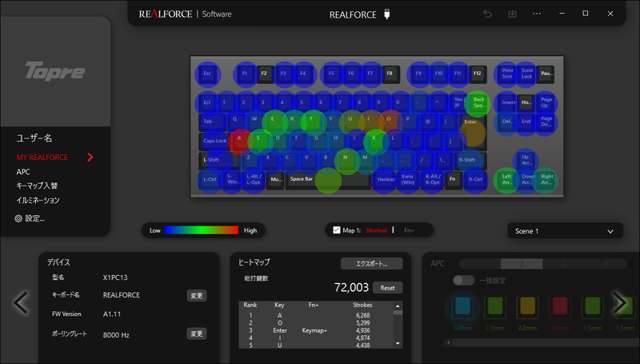This screenshot has height=364, width=640.
Task: Select APC tab 2
Action: pyautogui.click(x=522, y=264)
